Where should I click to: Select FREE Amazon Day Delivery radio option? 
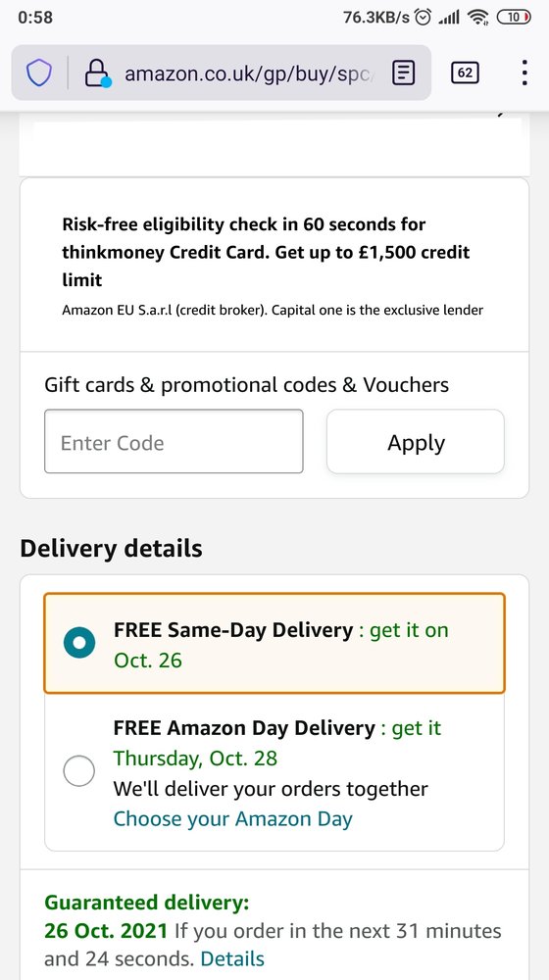[78, 771]
